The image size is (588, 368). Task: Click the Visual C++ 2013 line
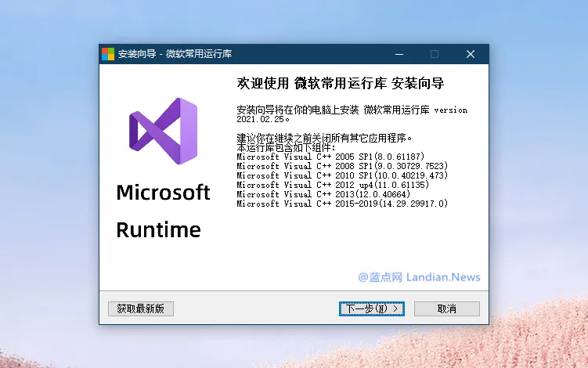(x=323, y=194)
